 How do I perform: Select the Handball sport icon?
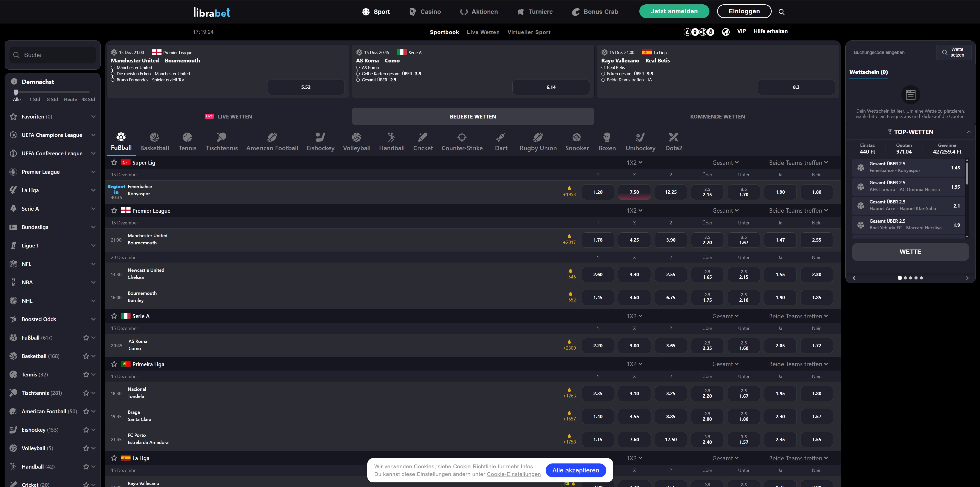point(392,137)
